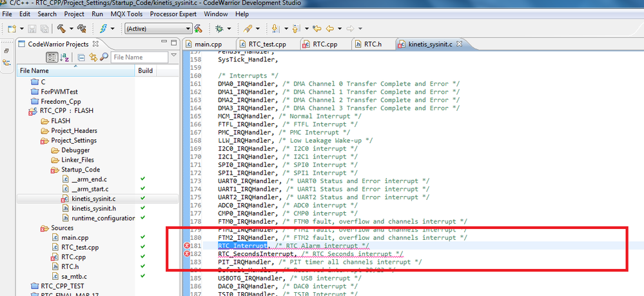Open the Edit menu

(24, 14)
